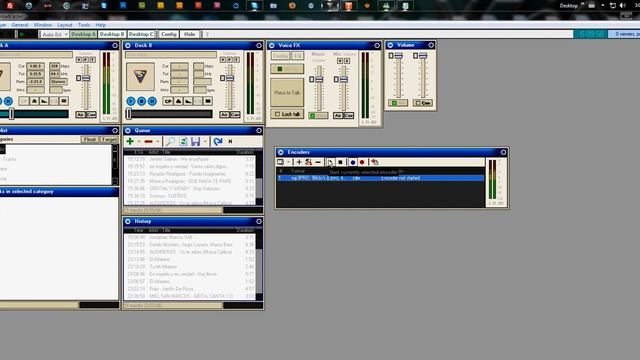640x360 pixels.
Task: Click the Press to Talk button
Action: pyautogui.click(x=287, y=93)
